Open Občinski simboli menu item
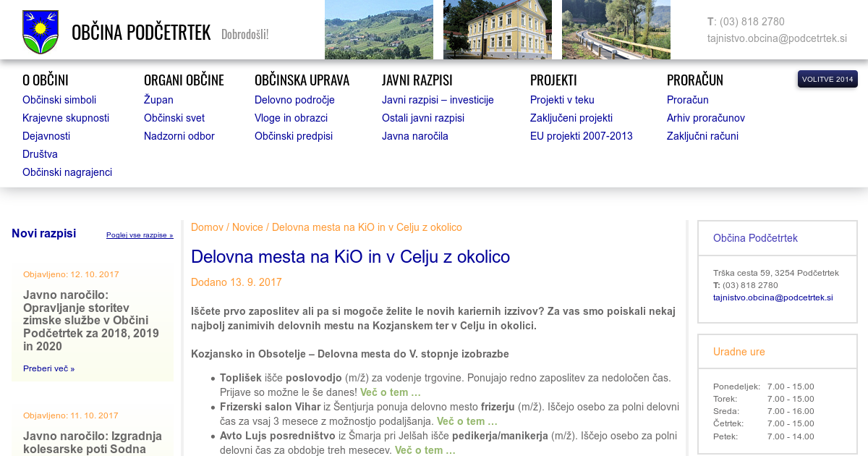 (59, 100)
